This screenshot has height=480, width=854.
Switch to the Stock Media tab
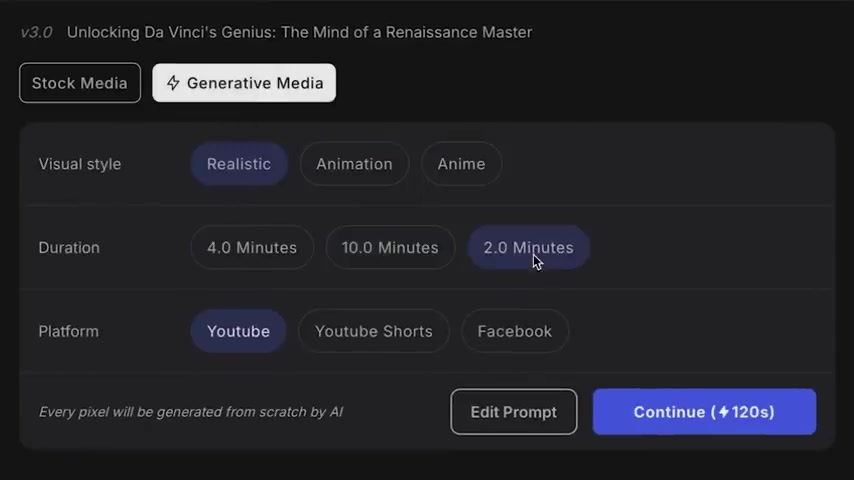(80, 83)
